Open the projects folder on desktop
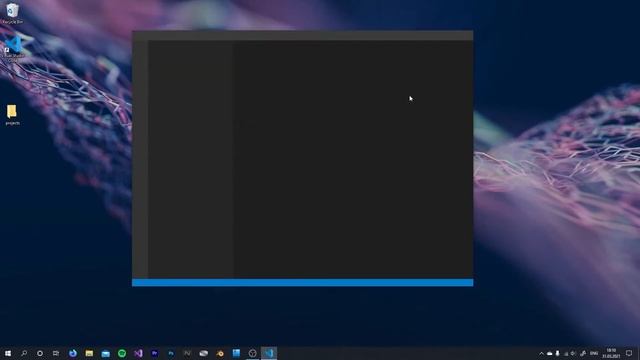 coord(12,115)
